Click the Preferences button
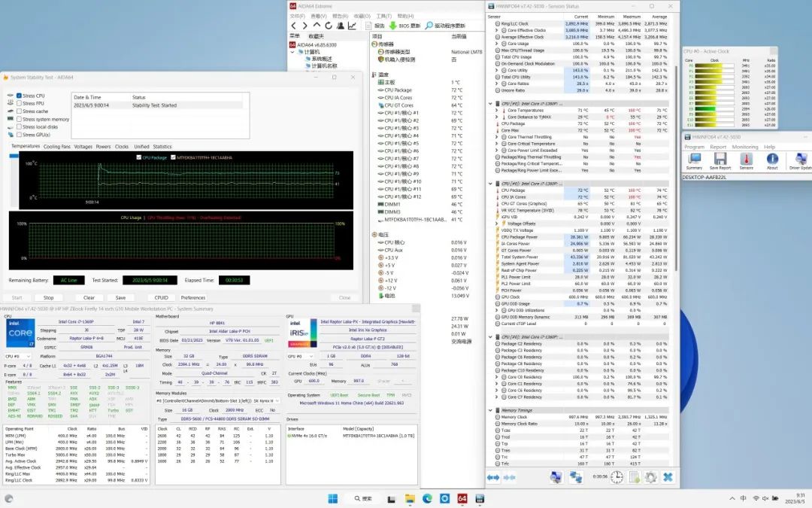Screen dimensions: 812x508 click(193, 297)
